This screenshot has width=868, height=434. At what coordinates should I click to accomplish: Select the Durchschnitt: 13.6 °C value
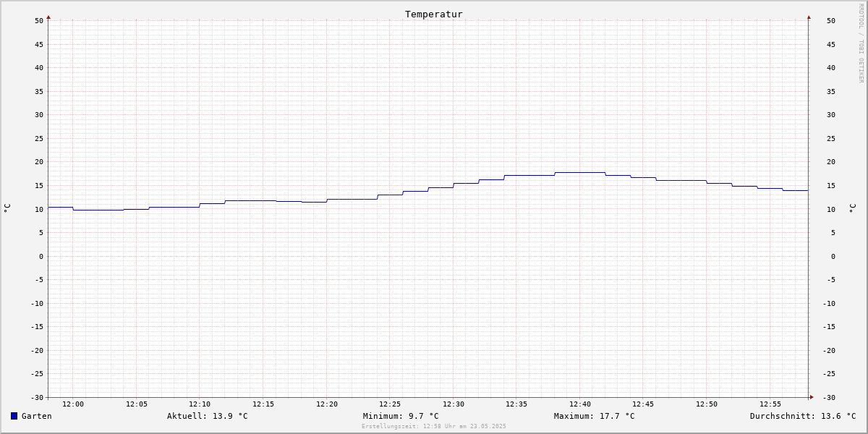click(x=803, y=416)
